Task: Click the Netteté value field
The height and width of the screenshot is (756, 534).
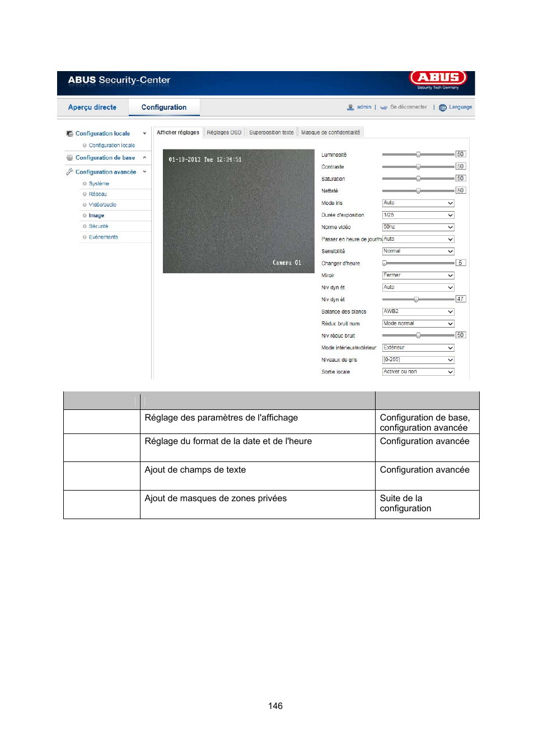Action: coord(461,190)
